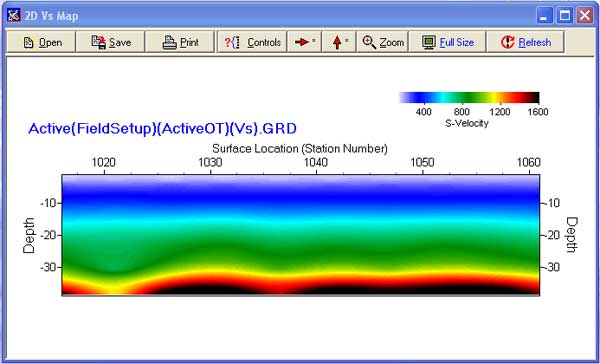Click station number 1030 on axis
This screenshot has width=600, height=364.
point(210,162)
